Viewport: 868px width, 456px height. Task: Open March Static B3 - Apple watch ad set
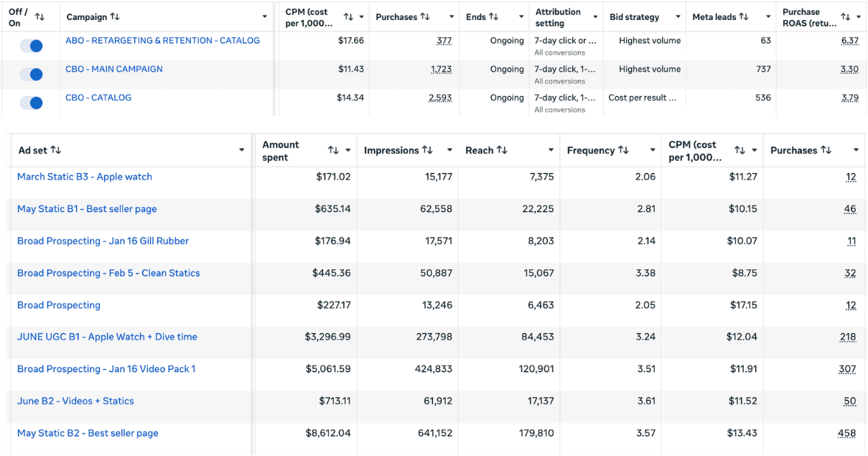[x=85, y=177]
